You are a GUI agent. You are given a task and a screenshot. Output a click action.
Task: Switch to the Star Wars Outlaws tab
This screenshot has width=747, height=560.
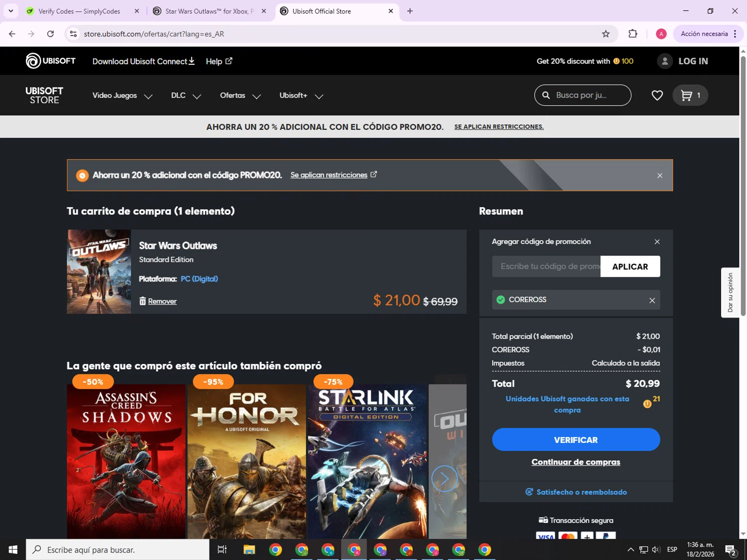click(x=209, y=11)
